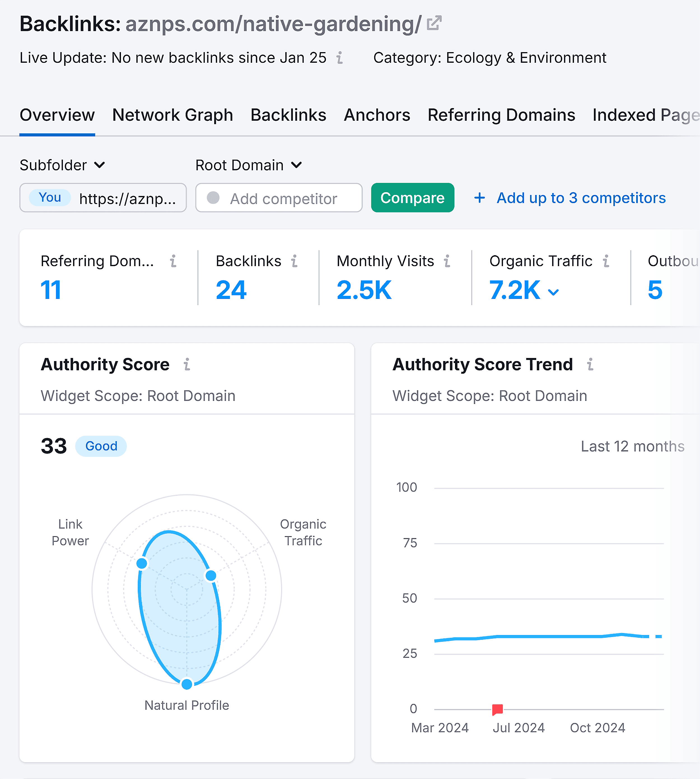Viewport: 700px width, 779px height.
Task: Click the info icon next to Organic Traffic
Action: [606, 261]
